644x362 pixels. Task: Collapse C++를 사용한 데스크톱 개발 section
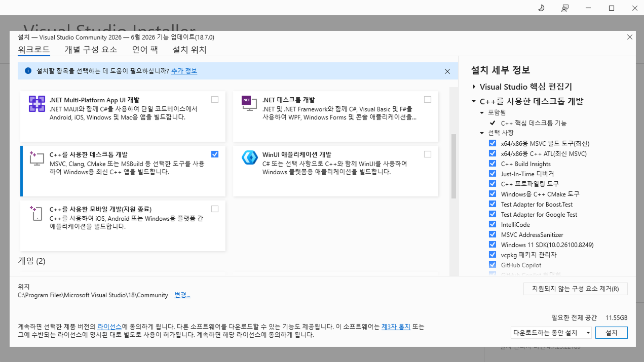[x=474, y=101]
